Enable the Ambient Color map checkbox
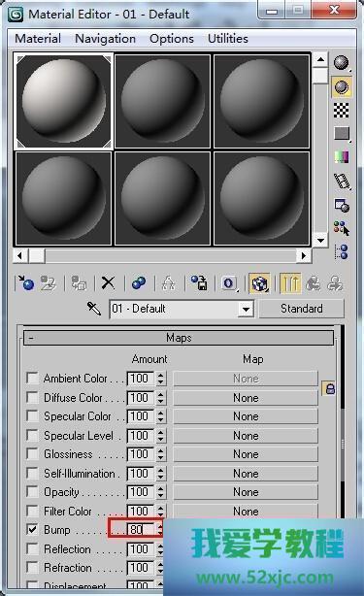Screen dimensions: 364x596 tap(33, 379)
